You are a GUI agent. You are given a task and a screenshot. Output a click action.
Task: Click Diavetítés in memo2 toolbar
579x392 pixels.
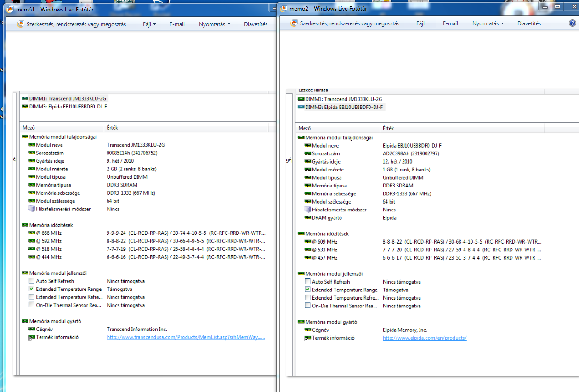coord(529,23)
